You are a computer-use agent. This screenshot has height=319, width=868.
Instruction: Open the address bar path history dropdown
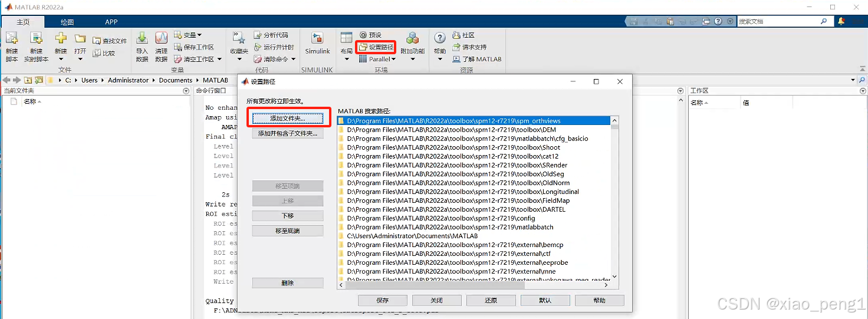click(853, 80)
